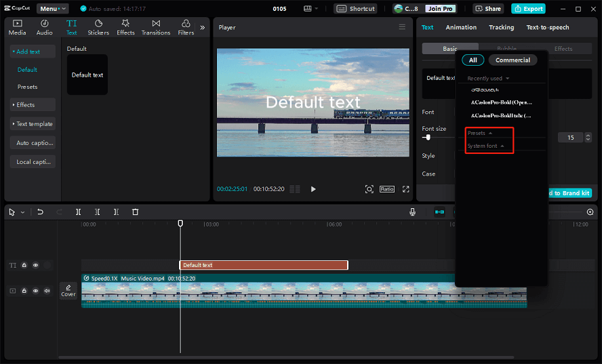The width and height of the screenshot is (602, 364).
Task: Delete the selected clip with trash icon
Action: pos(135,211)
